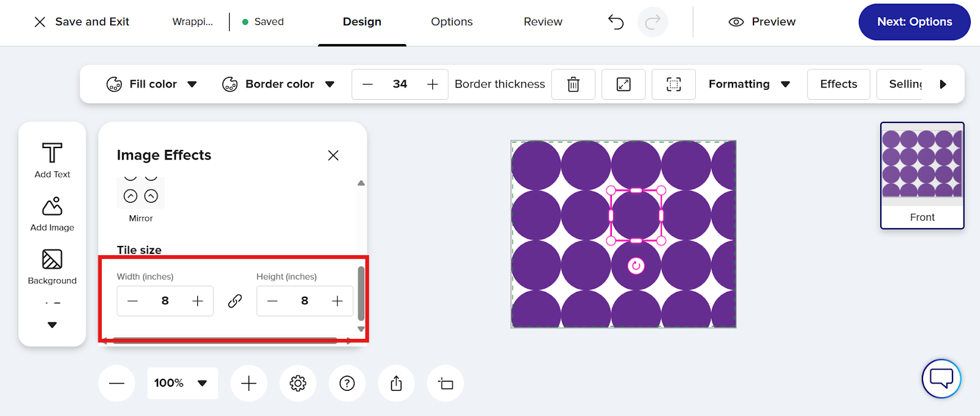Click Save and Exit
980x416 pixels.
(x=82, y=22)
